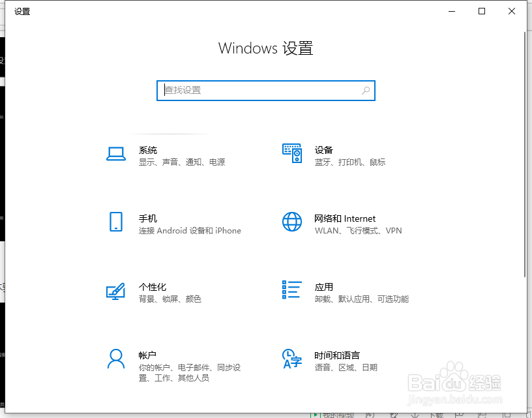The height and width of the screenshot is (418, 532).
Task: Click the globe icon for 网络和 Internet
Action: [291, 222]
